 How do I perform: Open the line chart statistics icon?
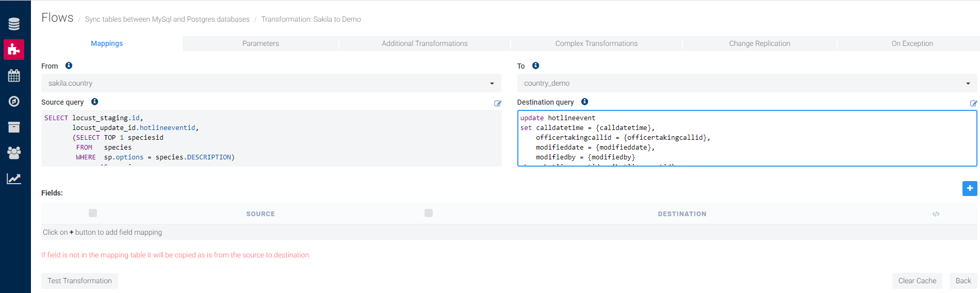coord(14,179)
